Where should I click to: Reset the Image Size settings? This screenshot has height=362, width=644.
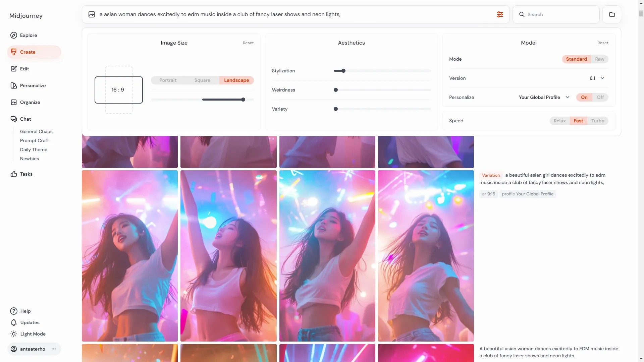[x=248, y=43]
